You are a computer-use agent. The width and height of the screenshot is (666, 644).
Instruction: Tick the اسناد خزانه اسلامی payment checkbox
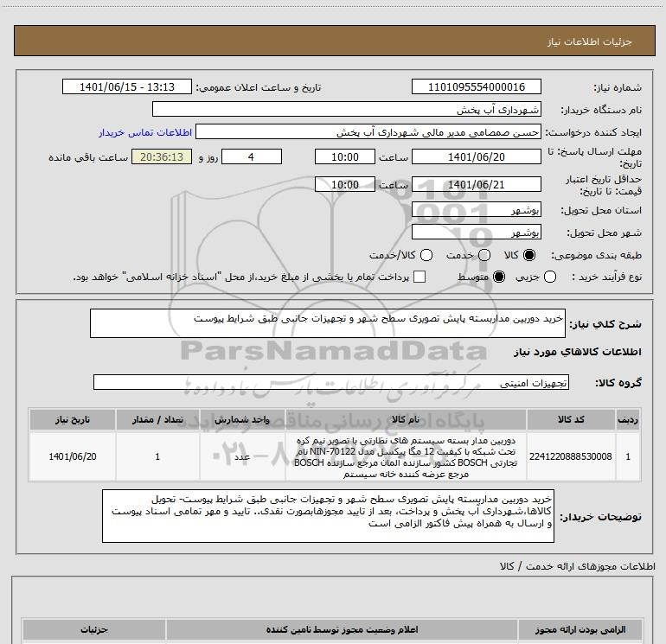419,277
